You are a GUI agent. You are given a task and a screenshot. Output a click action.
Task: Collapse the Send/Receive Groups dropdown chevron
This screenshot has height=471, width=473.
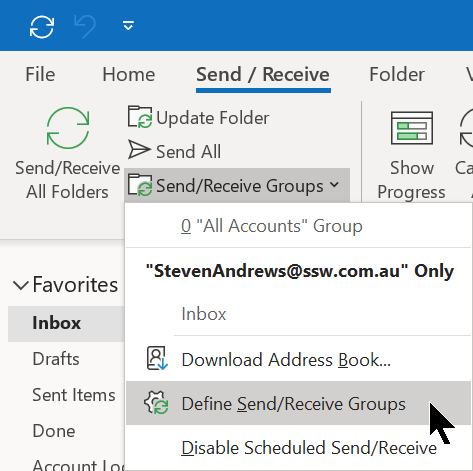pyautogui.click(x=335, y=184)
